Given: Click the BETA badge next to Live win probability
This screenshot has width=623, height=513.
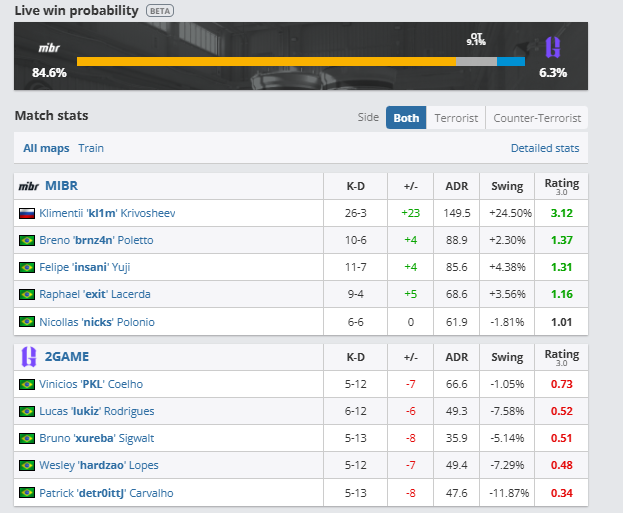Looking at the screenshot, I should point(160,11).
